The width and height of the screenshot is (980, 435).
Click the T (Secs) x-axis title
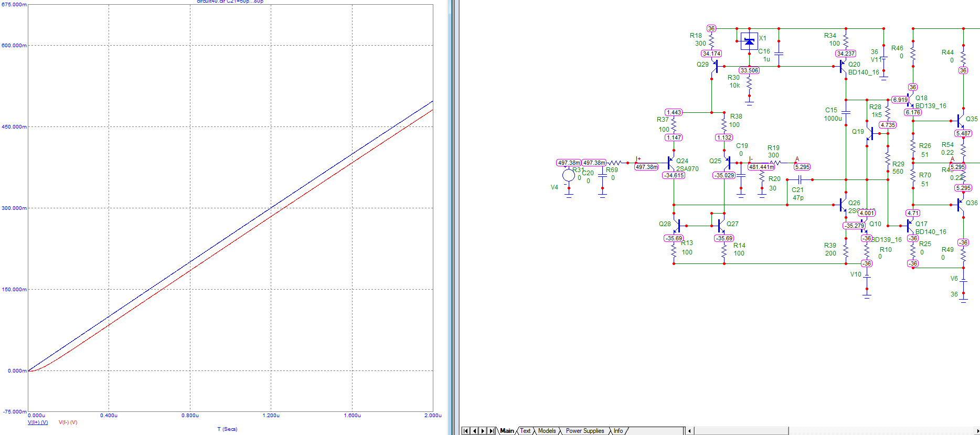click(x=227, y=429)
